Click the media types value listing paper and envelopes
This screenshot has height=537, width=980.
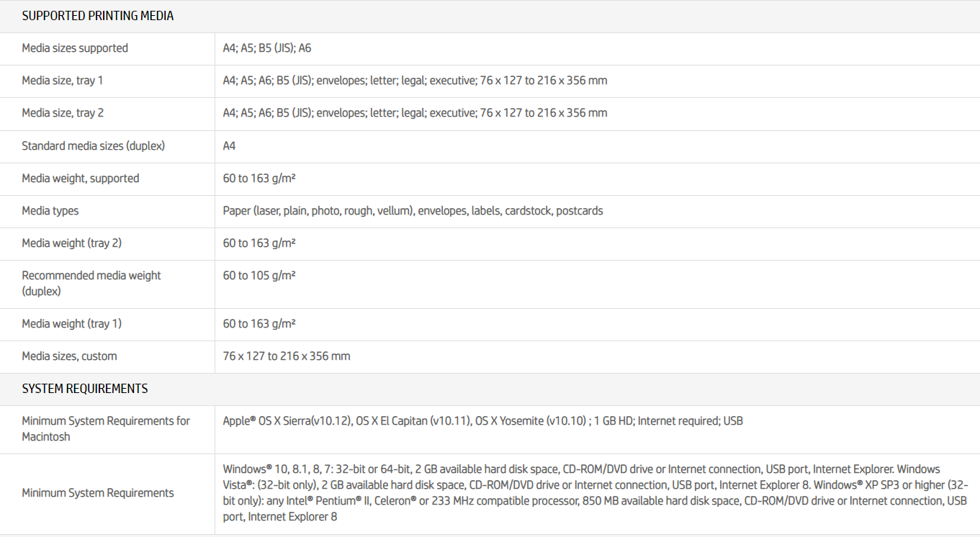tap(413, 211)
